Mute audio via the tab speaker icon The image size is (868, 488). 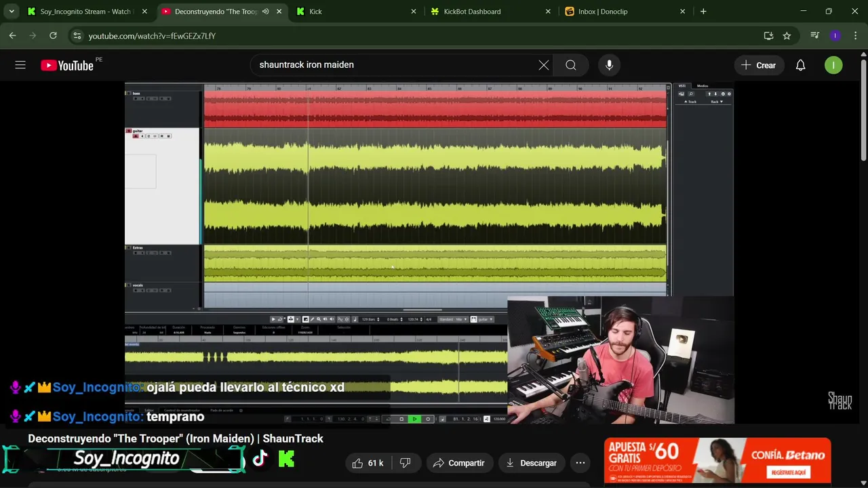coord(266,12)
